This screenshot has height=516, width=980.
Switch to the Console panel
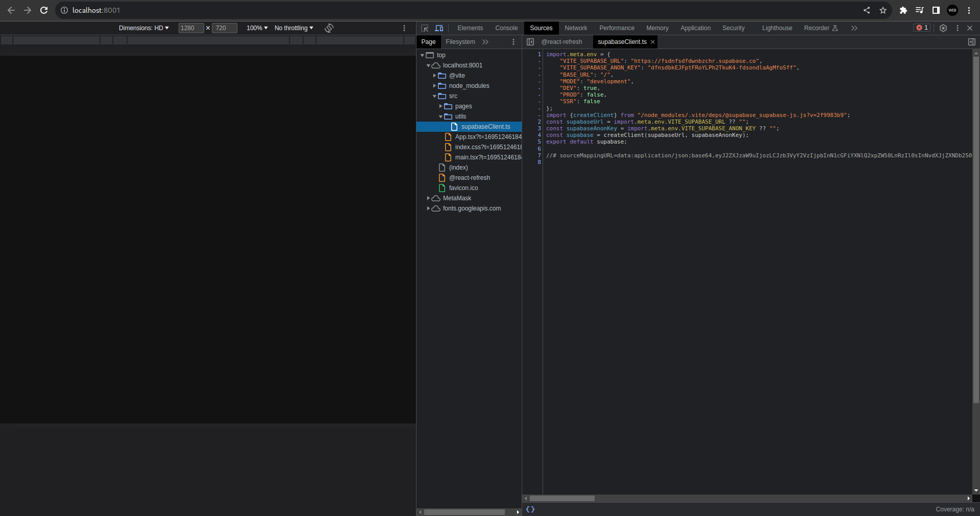pos(506,28)
